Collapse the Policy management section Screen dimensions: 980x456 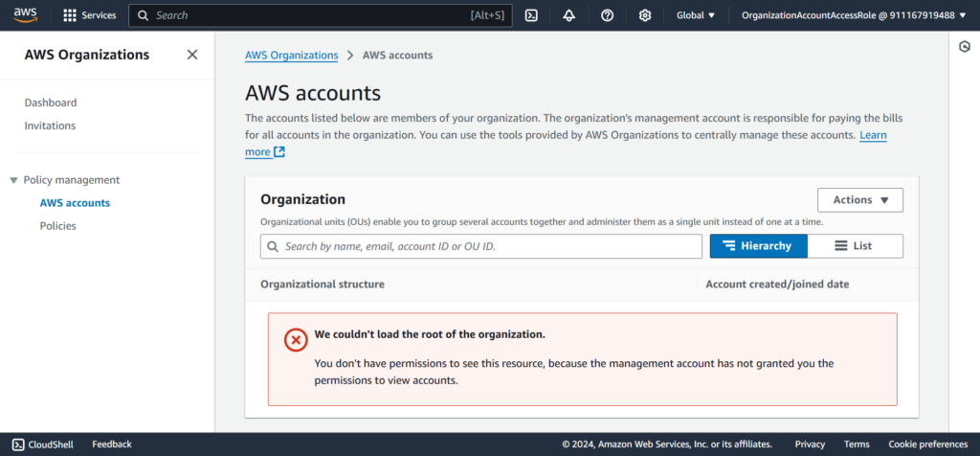(13, 180)
